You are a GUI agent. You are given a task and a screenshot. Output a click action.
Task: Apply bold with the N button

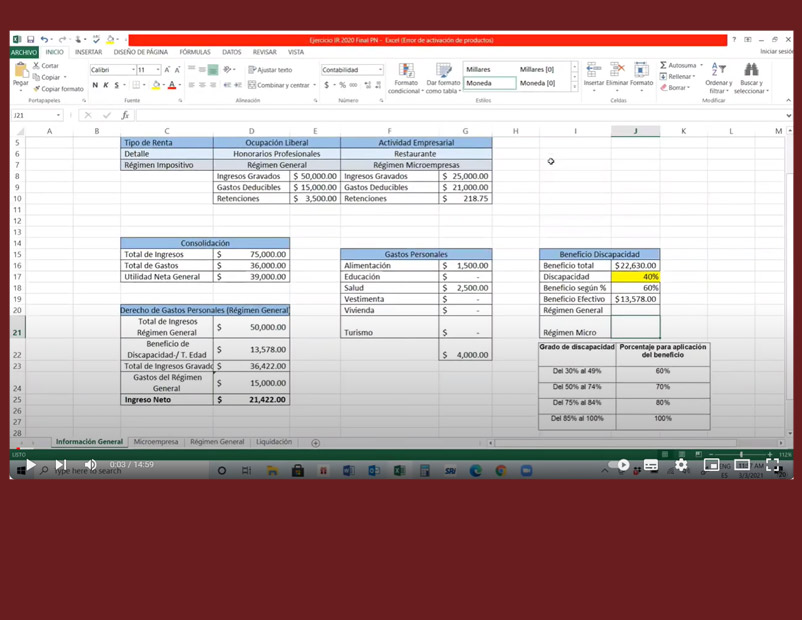[95, 85]
